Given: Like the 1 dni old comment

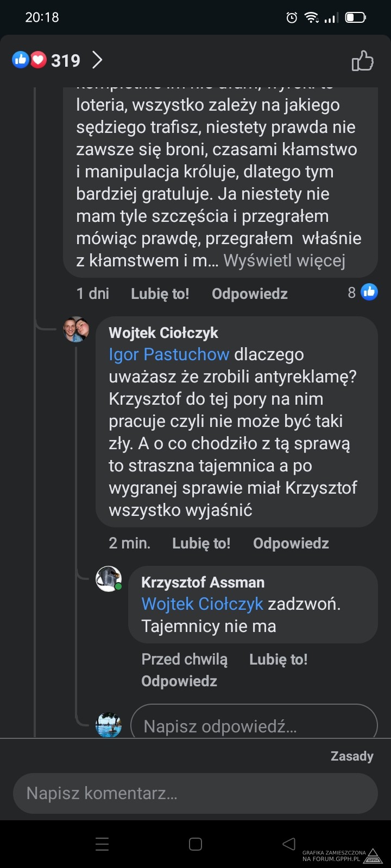Looking at the screenshot, I should pyautogui.click(x=160, y=293).
